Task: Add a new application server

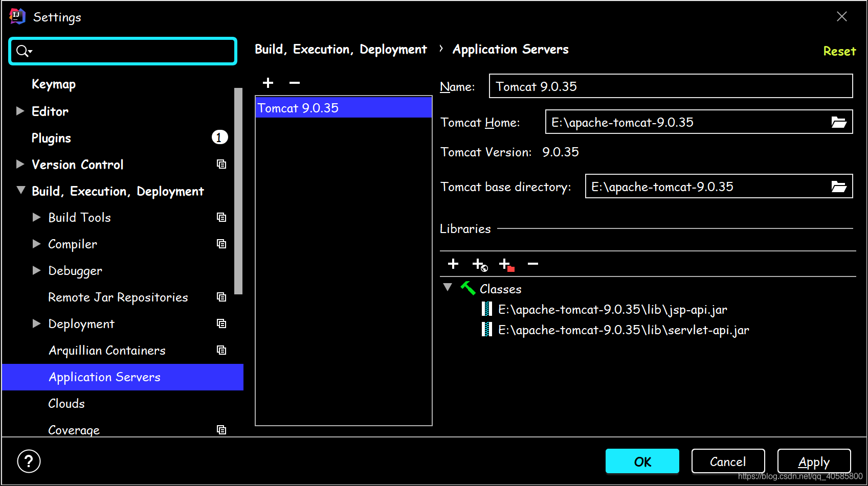Action: 268,83
